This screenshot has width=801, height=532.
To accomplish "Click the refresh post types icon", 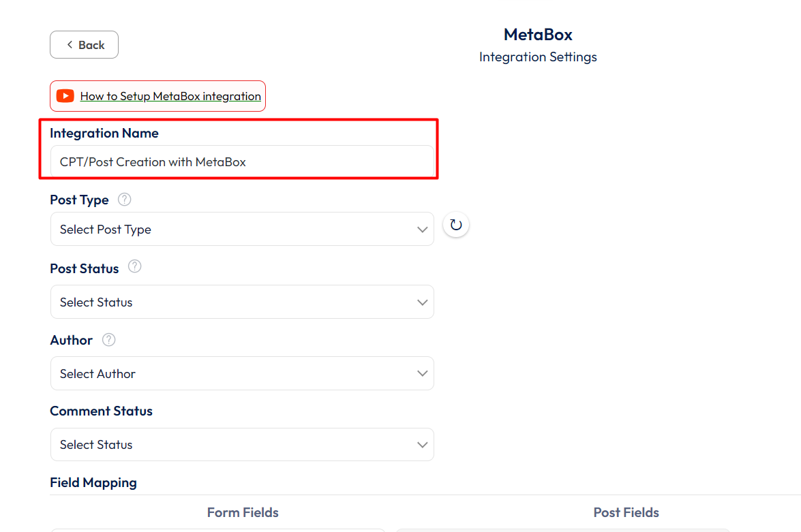I will 456,225.
